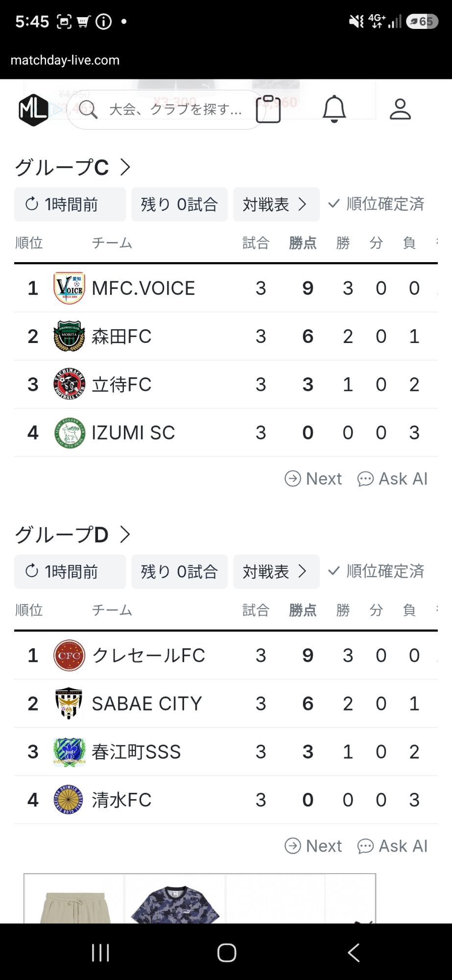Tap the クレセールFC team crest
This screenshot has width=452, height=980.
69,655
